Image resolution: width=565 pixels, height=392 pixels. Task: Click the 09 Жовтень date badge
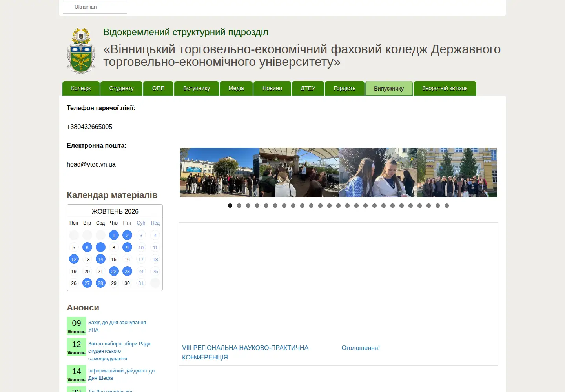point(77,326)
